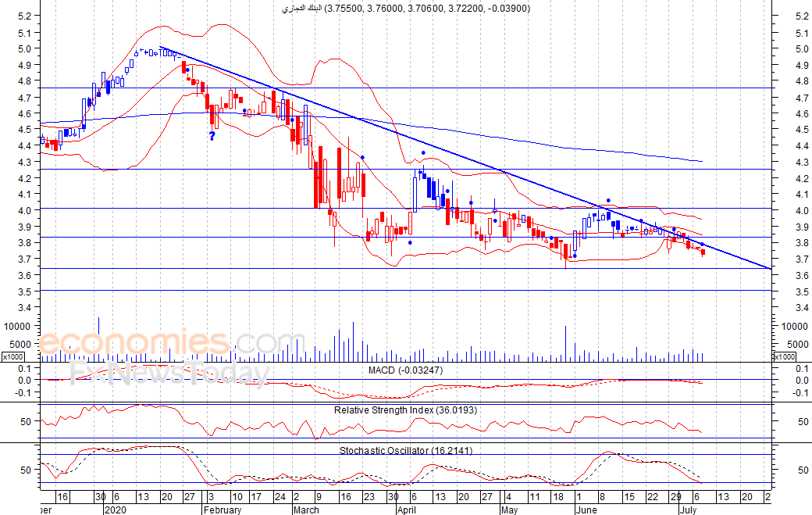The height and width of the screenshot is (515, 812).
Task: Click the July month label on time axis
Action: [x=688, y=510]
